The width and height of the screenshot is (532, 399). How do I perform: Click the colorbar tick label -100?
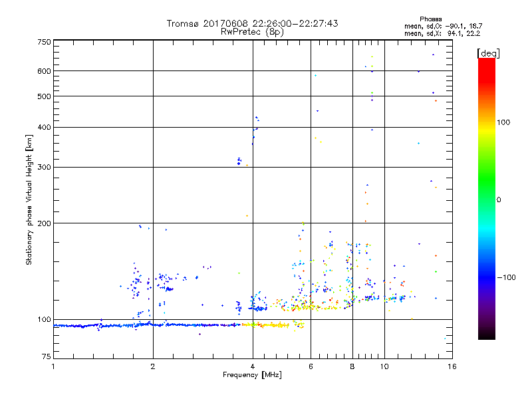pos(506,277)
